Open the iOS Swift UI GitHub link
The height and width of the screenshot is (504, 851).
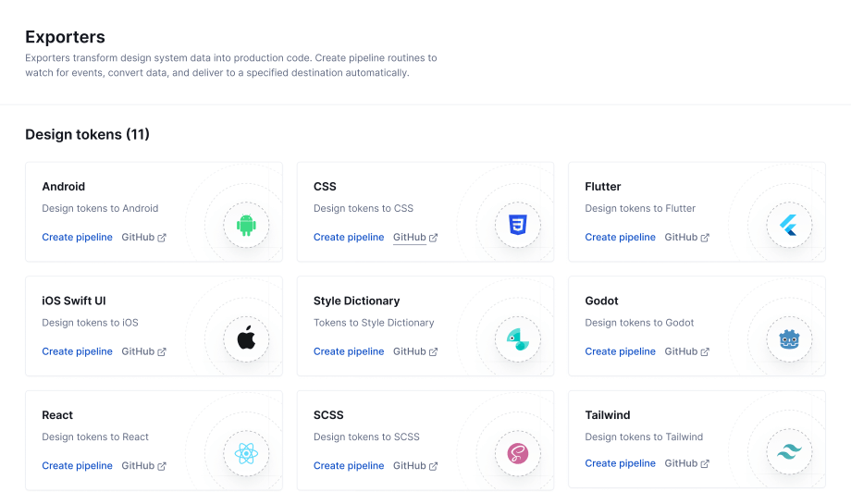[143, 351]
